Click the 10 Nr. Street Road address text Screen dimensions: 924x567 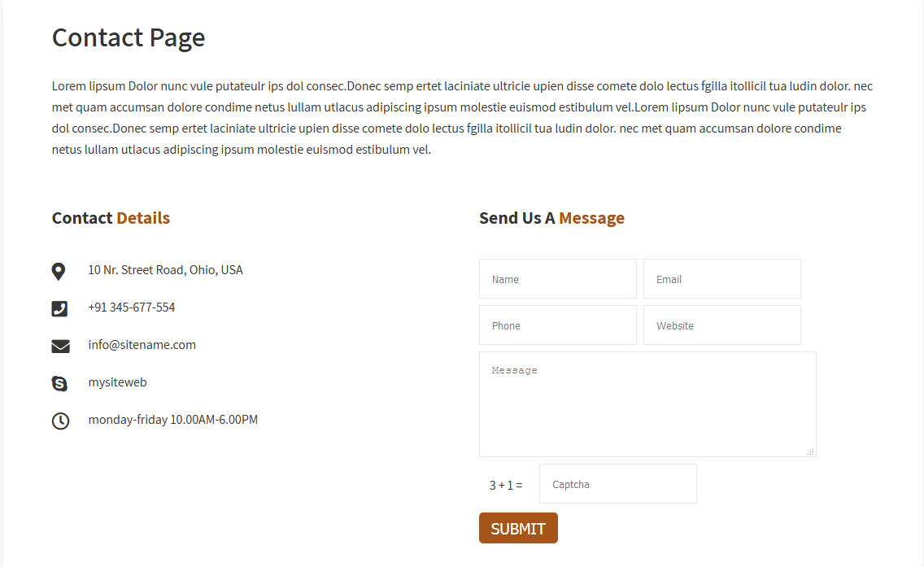166,270
